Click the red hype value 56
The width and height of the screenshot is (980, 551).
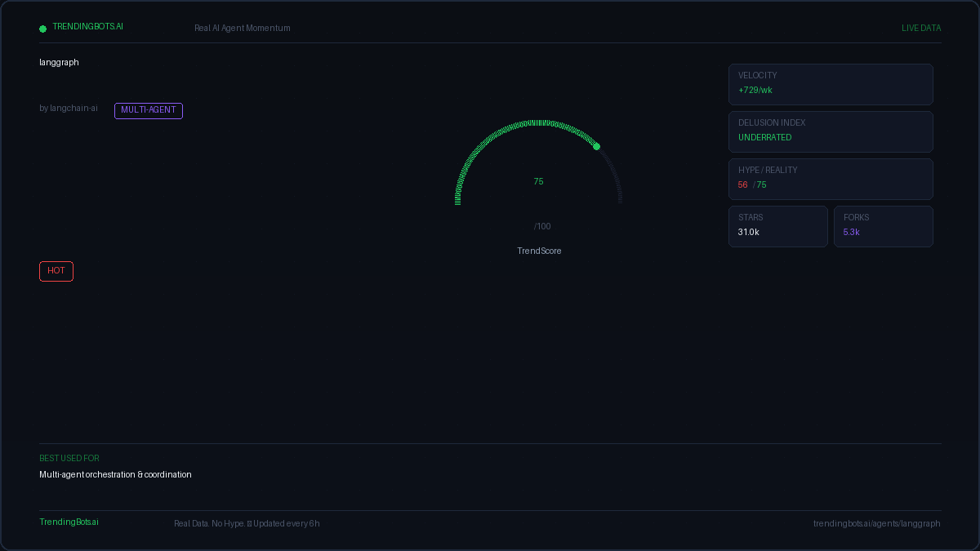click(x=743, y=184)
